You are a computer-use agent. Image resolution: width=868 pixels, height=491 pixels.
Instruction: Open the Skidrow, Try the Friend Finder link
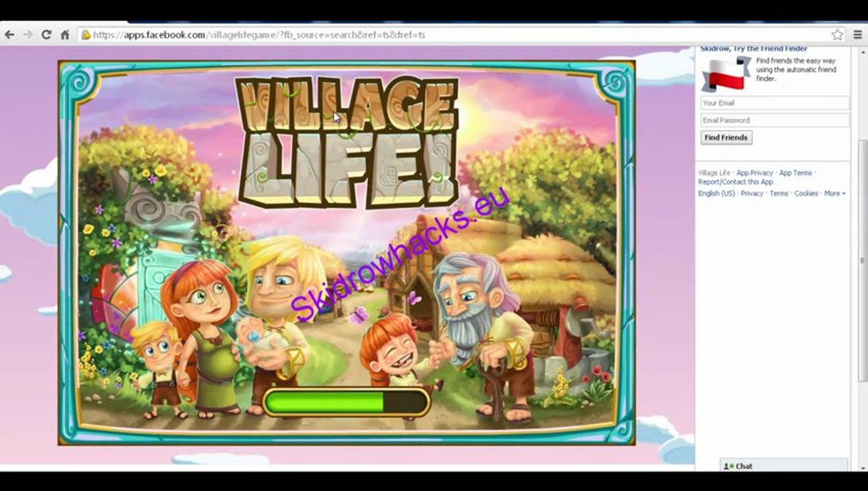pyautogui.click(x=753, y=49)
